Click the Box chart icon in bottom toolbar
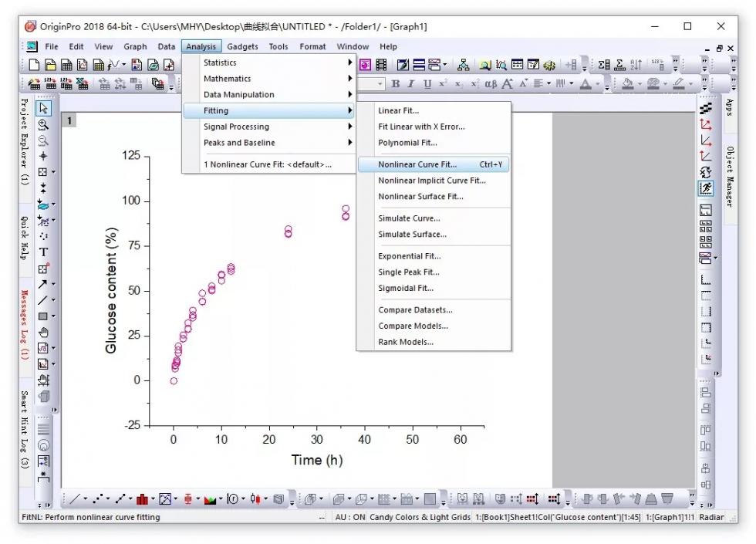This screenshot has width=756, height=544. [x=188, y=499]
